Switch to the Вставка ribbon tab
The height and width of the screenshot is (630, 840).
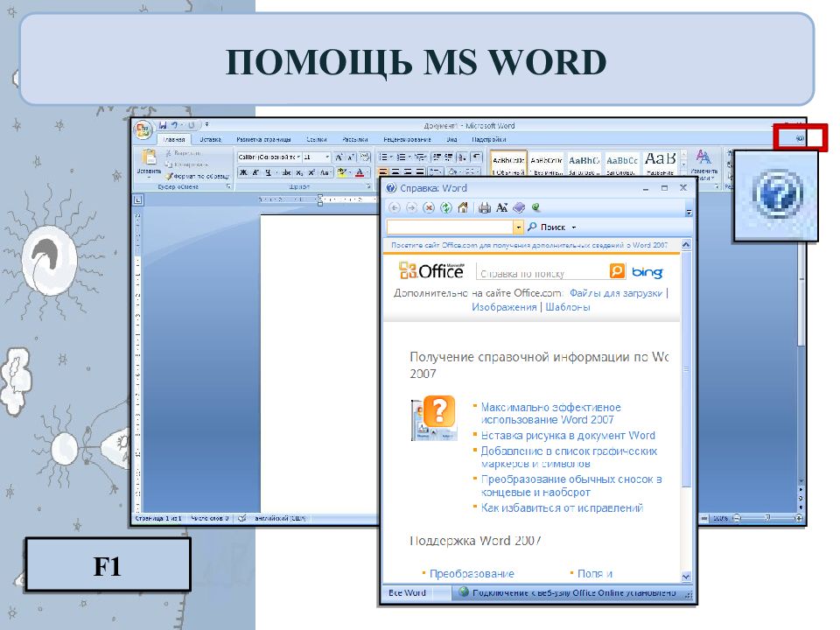pyautogui.click(x=210, y=139)
